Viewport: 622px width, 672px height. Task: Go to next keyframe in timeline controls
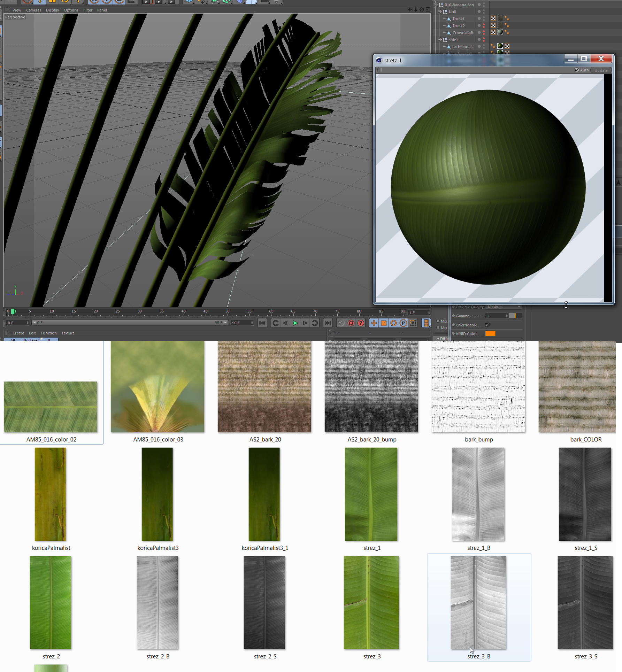(x=315, y=323)
